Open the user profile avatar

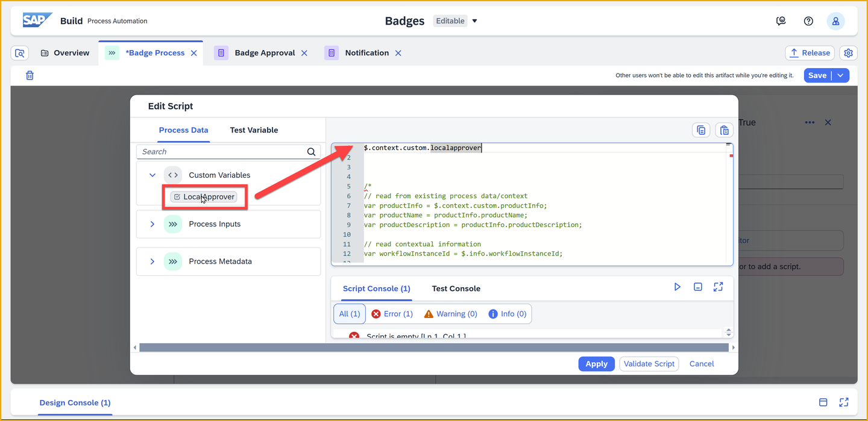(835, 21)
